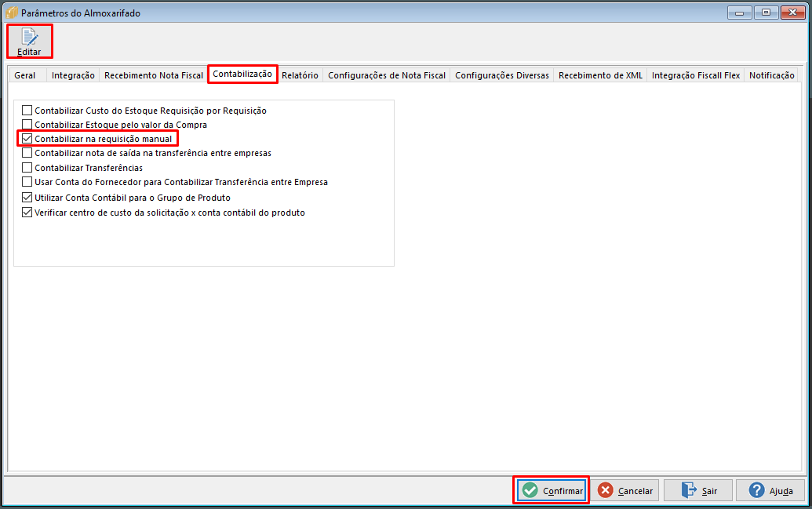Uncheck Utilizar Conta Contábil para Grupo de Produto
812x509 pixels.
point(27,198)
